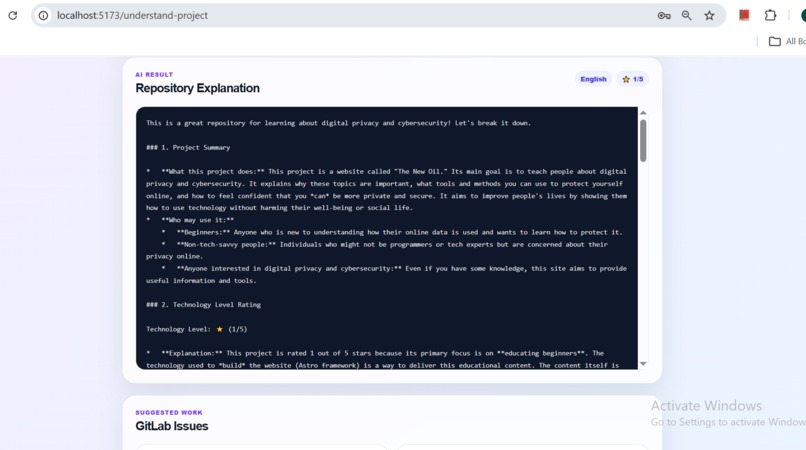
Task: Open the zoom magnifier icon in address bar
Action: (686, 15)
